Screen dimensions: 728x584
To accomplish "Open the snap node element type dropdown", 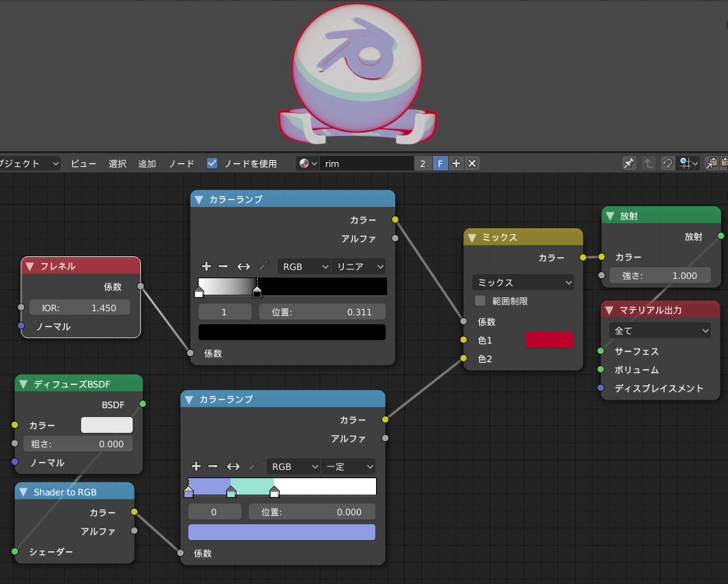I will tap(689, 164).
